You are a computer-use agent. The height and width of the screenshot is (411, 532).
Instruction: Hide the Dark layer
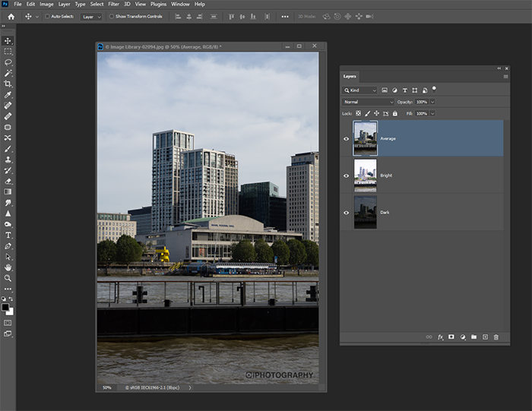pyautogui.click(x=346, y=213)
